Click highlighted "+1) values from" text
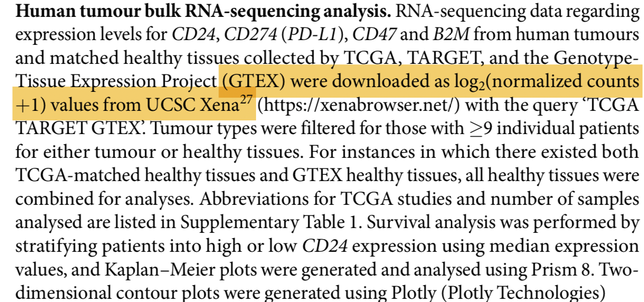The image size is (644, 302). click(x=78, y=105)
